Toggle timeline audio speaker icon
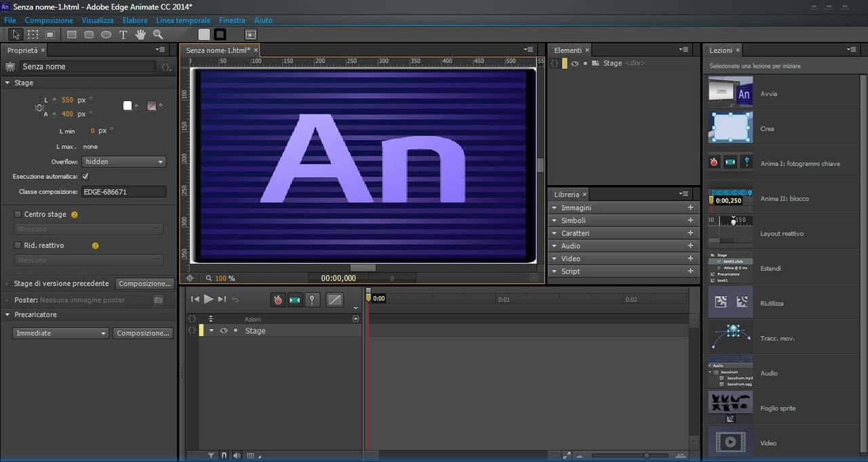The height and width of the screenshot is (462, 868). 237,455
